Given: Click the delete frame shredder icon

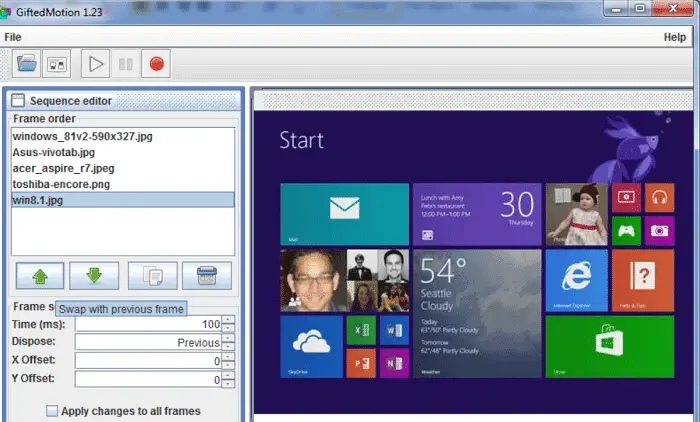Looking at the screenshot, I should (207, 276).
